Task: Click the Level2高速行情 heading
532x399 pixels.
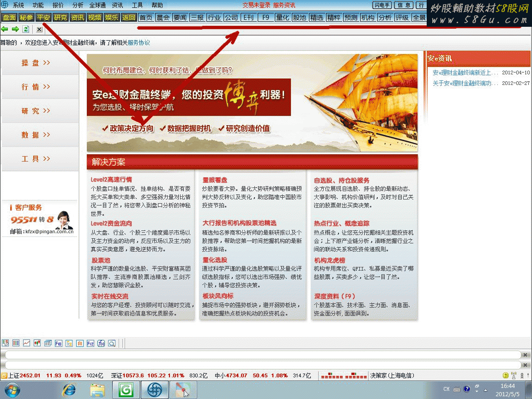Action: point(111,180)
